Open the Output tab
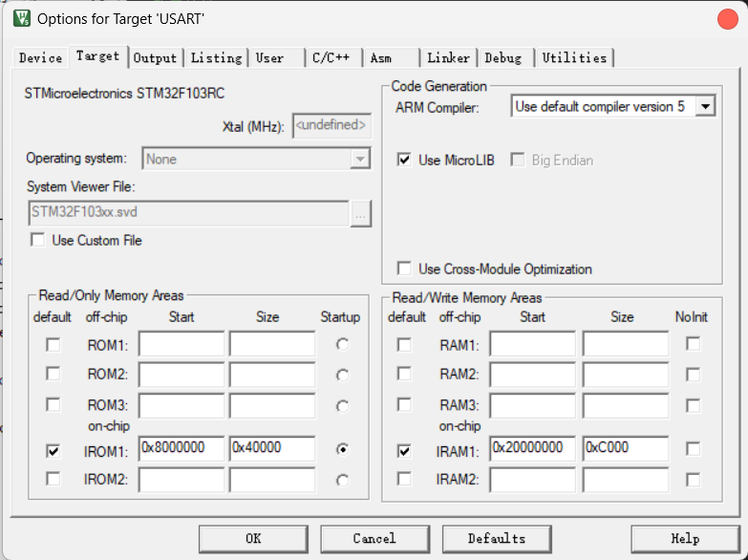748x560 pixels. pos(155,58)
